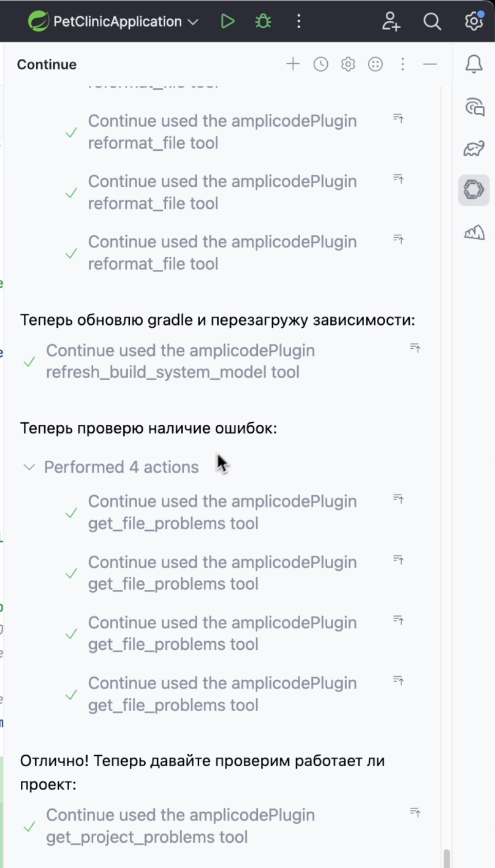Image resolution: width=495 pixels, height=868 pixels.
Task: Open the Continue panel overflow three-dot menu
Action: (x=402, y=64)
